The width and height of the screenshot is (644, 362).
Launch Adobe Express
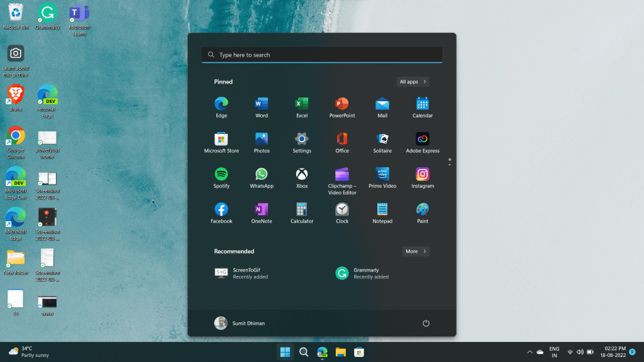pos(423,143)
